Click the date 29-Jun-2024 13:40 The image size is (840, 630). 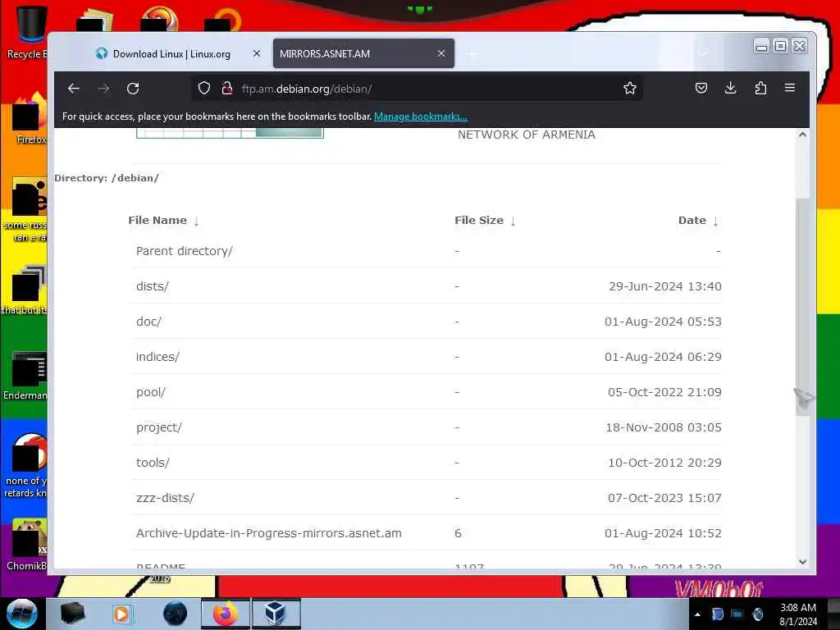[x=664, y=286]
